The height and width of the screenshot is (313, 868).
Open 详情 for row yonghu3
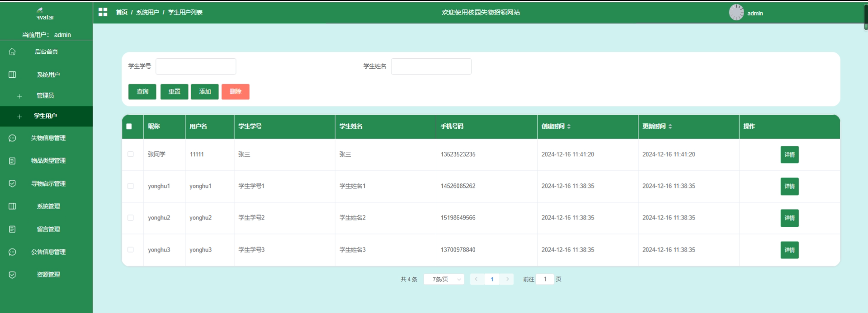pos(789,250)
